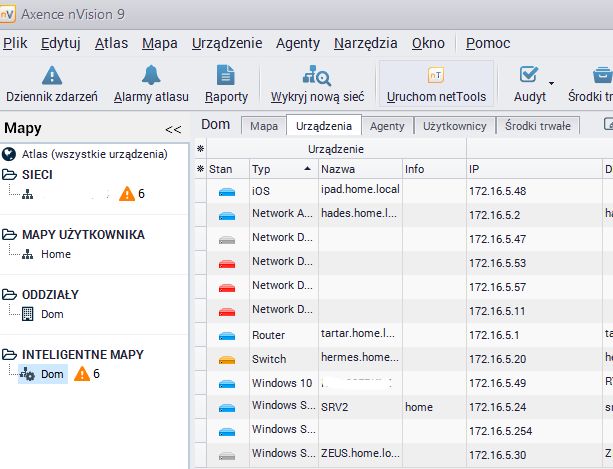Click warning triangle next to Dom smart map

click(82, 374)
